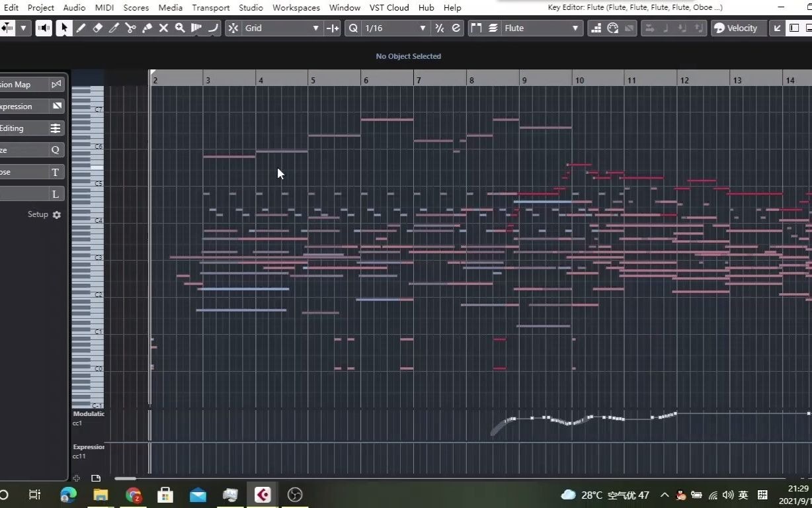Expand the Quantize inspector section
Viewport: 812px width, 508px height.
tap(32, 150)
